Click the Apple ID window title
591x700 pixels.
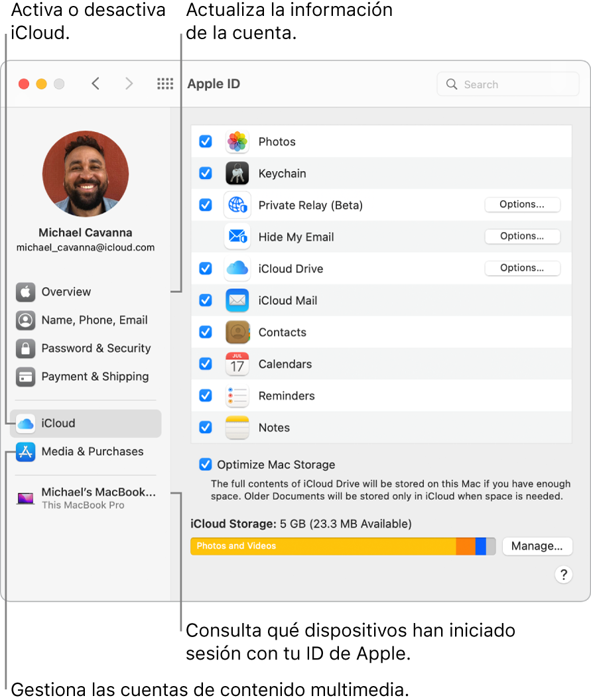(x=214, y=84)
